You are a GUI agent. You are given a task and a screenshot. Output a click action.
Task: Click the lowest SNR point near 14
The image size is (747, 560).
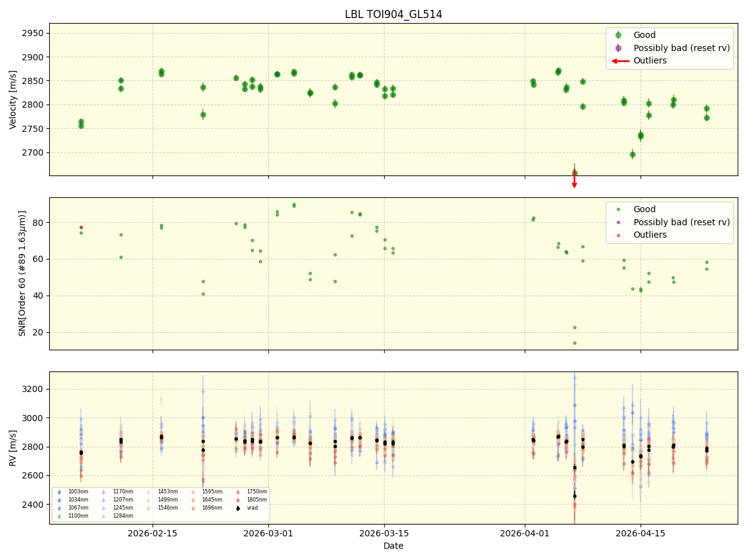575,343
